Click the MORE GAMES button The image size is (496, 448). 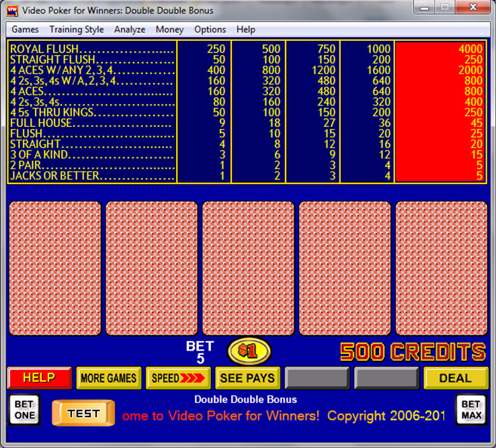click(109, 378)
